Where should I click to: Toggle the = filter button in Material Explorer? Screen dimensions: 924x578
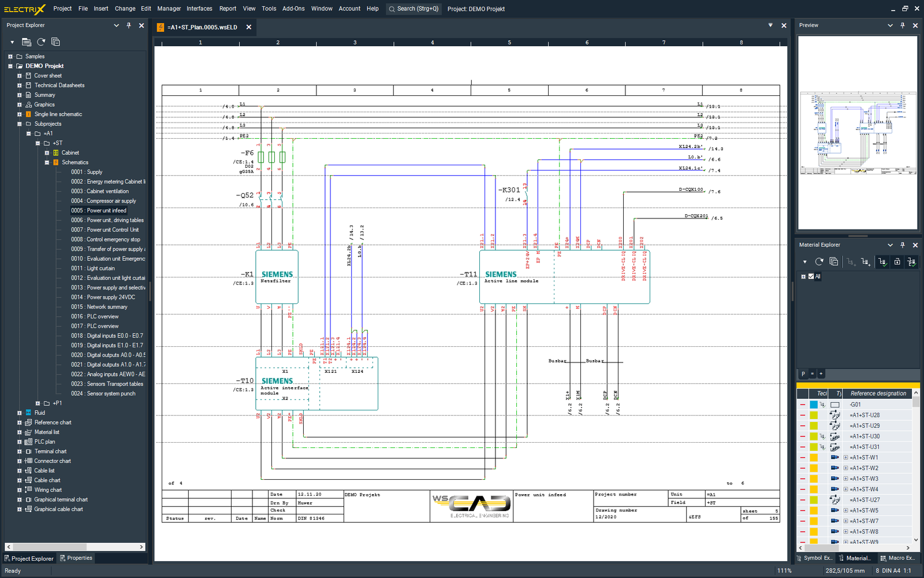click(812, 374)
